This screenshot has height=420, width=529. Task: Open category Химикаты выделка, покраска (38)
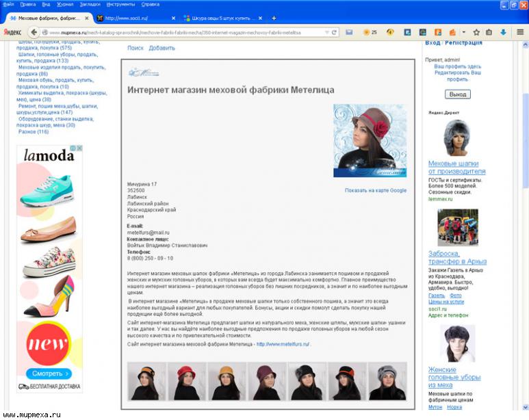pyautogui.click(x=62, y=96)
